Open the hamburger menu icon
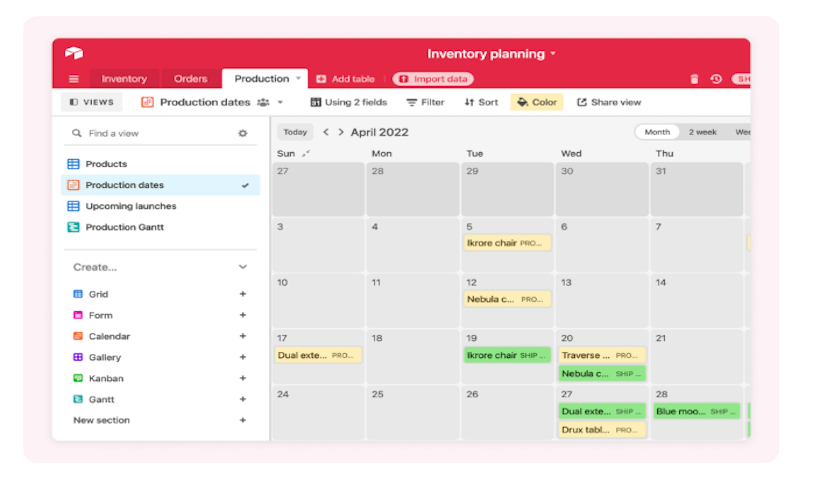Viewport: 820px width, 500px height. 73,79
